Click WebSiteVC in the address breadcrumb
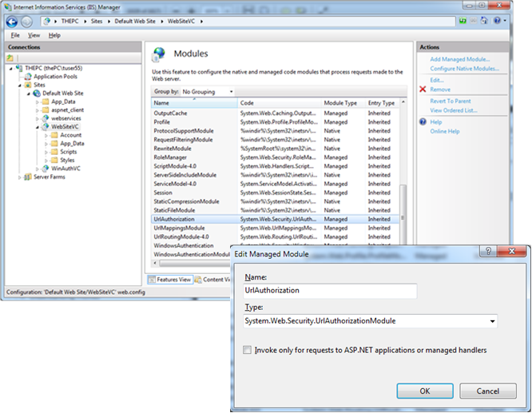The height and width of the screenshot is (413, 532). coord(181,21)
